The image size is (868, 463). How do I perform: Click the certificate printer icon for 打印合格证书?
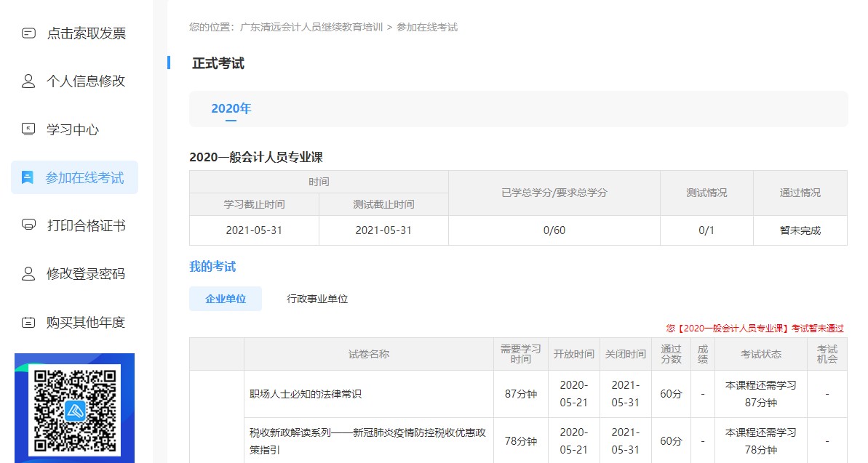click(27, 225)
